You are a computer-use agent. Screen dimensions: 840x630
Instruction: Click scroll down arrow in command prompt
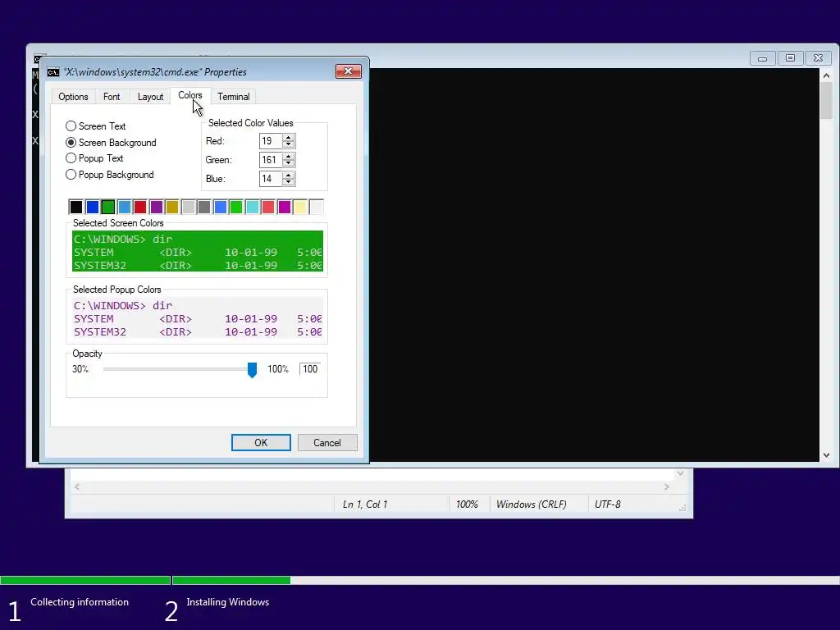tap(827, 455)
